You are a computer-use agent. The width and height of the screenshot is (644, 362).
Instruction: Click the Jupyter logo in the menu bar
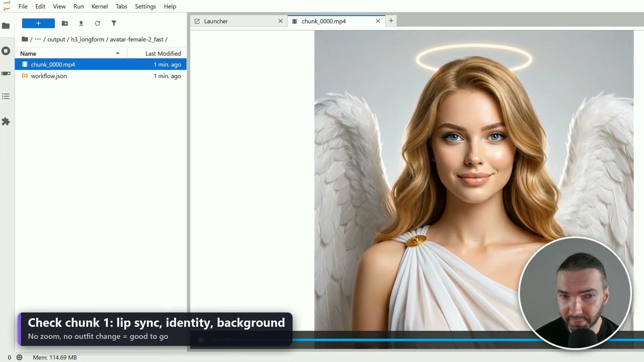[x=7, y=7]
